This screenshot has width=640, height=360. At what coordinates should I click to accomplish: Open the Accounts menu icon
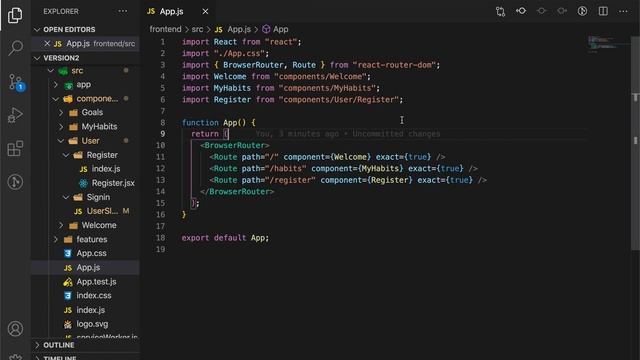(15, 329)
